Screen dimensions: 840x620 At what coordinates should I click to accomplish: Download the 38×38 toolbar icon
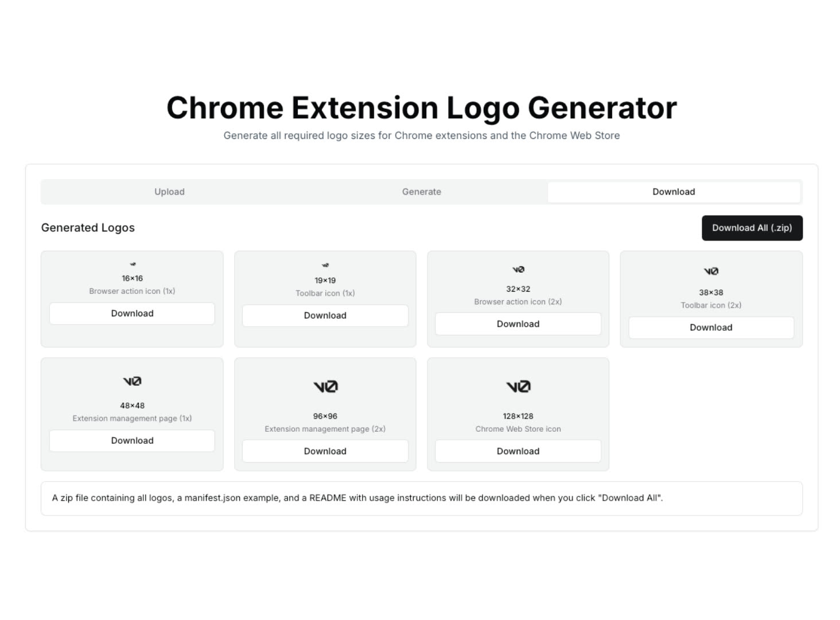pos(711,328)
